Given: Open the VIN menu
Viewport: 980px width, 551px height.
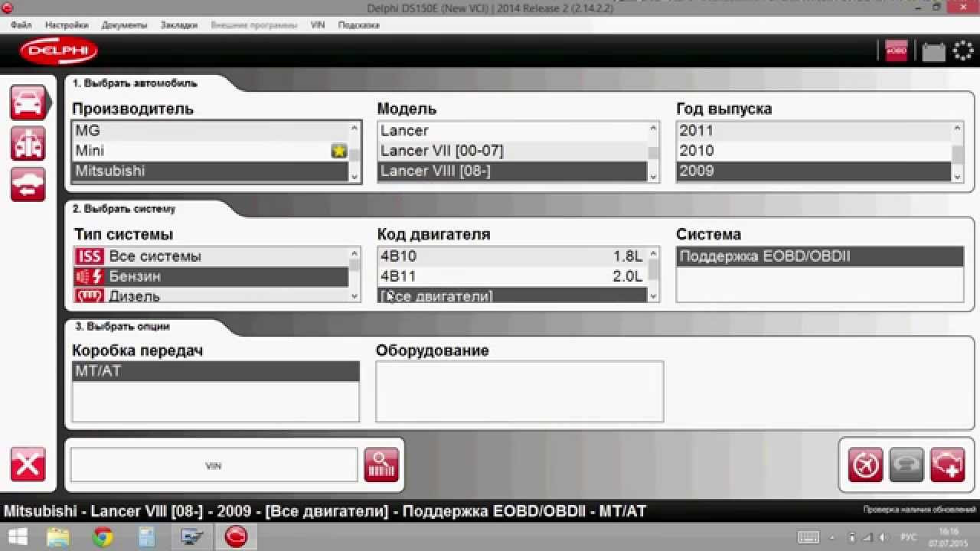Looking at the screenshot, I should (318, 25).
